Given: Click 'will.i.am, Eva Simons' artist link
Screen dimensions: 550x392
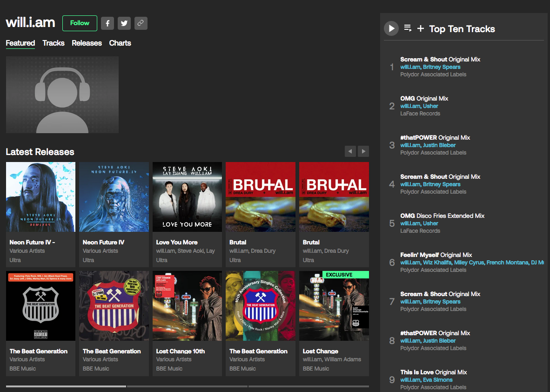Looking at the screenshot, I should tap(426, 380).
